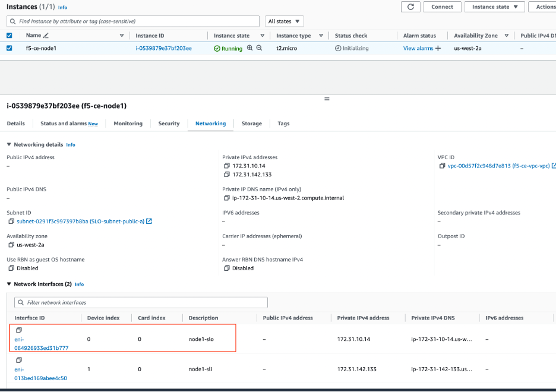Click the Connect button

(x=442, y=7)
